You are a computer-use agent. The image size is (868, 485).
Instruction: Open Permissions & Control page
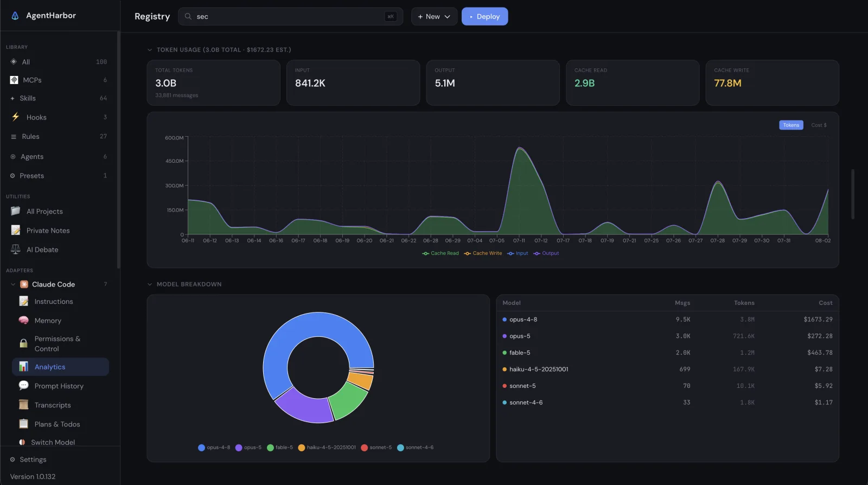click(x=60, y=343)
